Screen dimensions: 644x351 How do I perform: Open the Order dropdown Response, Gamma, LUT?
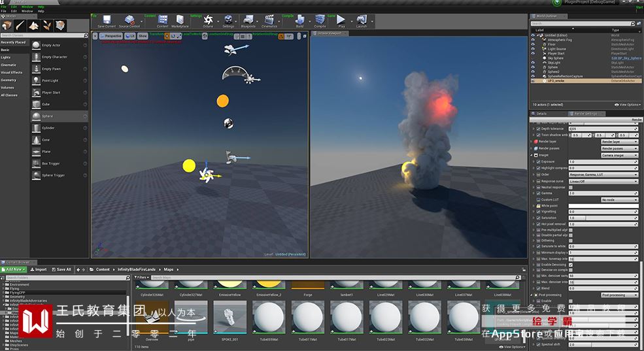pyautogui.click(x=603, y=175)
